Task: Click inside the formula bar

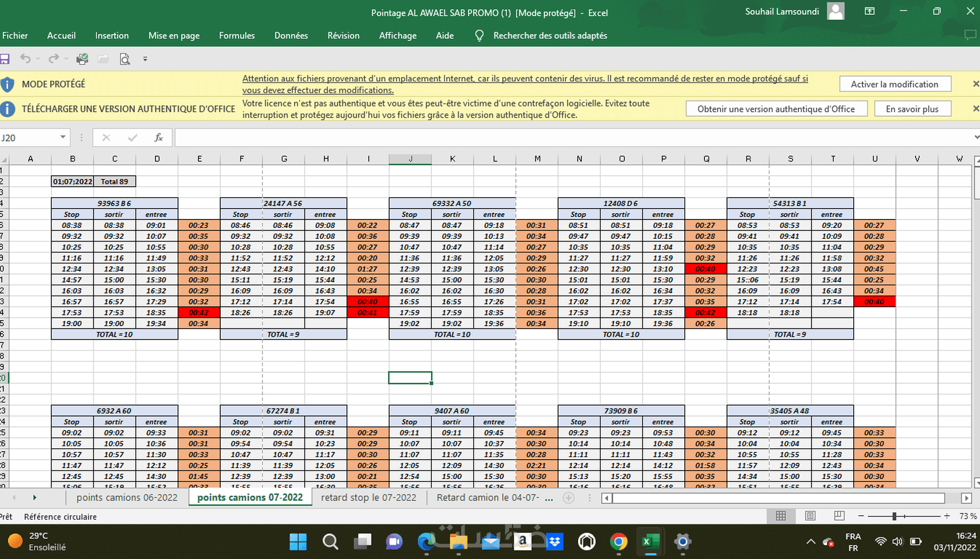Action: 404,137
